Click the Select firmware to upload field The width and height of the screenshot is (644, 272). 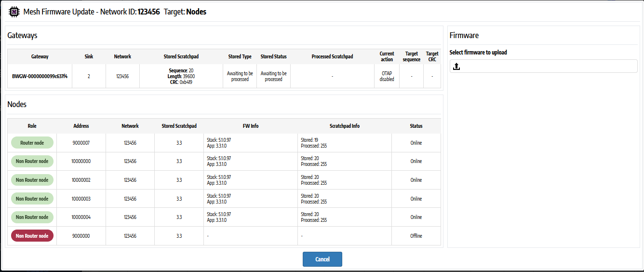[x=543, y=67]
